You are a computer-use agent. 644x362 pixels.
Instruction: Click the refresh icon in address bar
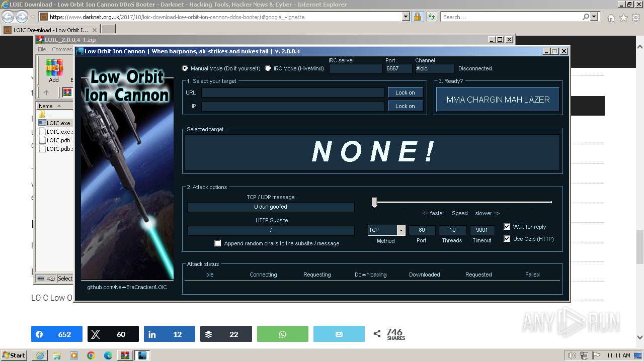(431, 17)
